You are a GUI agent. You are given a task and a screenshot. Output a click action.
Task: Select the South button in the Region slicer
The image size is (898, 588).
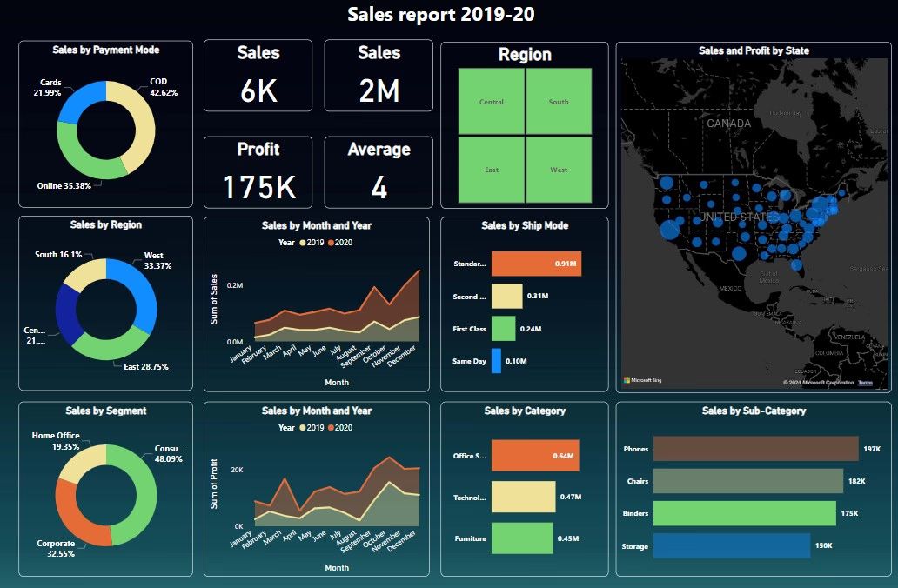pos(558,101)
